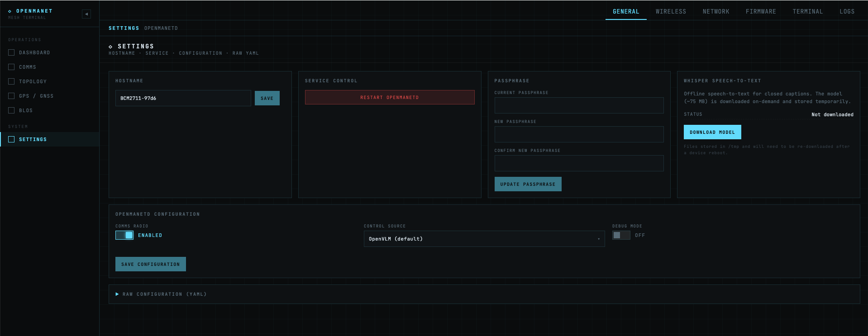
Task: Click the 'OFF' debug mode label
Action: 640,235
